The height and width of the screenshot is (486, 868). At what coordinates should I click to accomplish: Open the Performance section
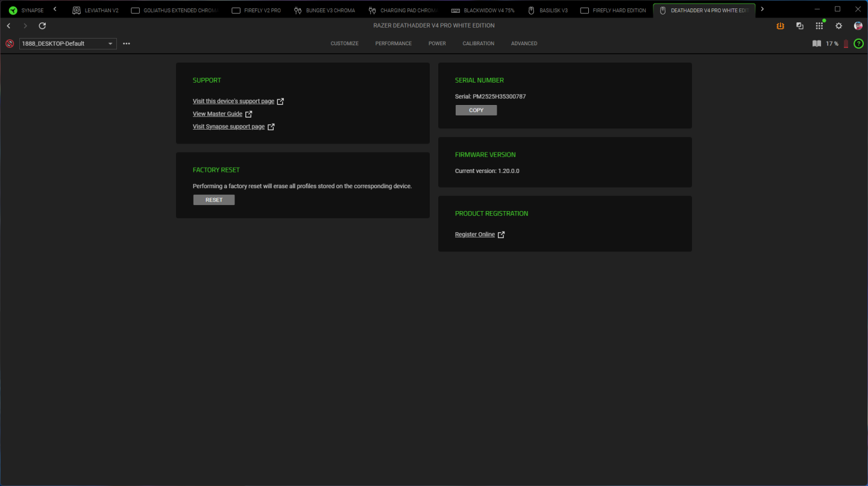394,43
